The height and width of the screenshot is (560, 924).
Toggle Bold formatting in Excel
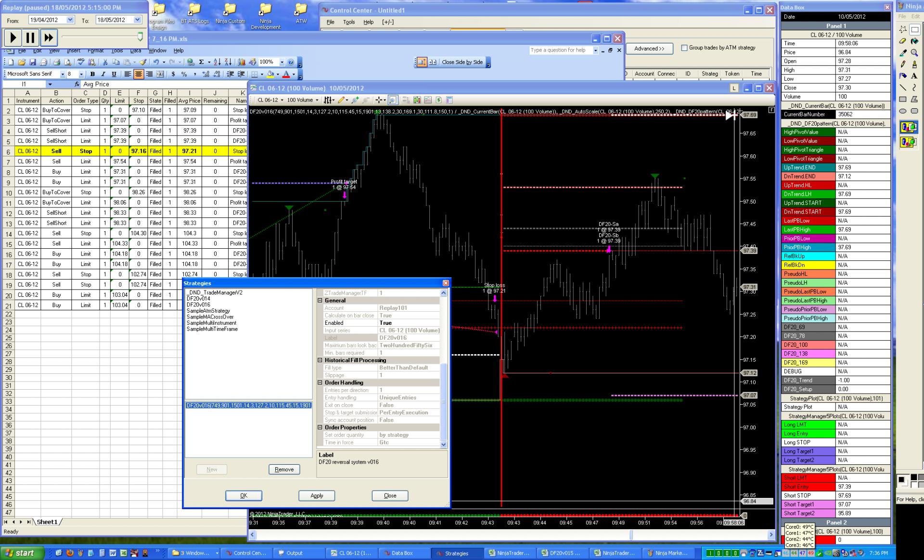pos(92,74)
